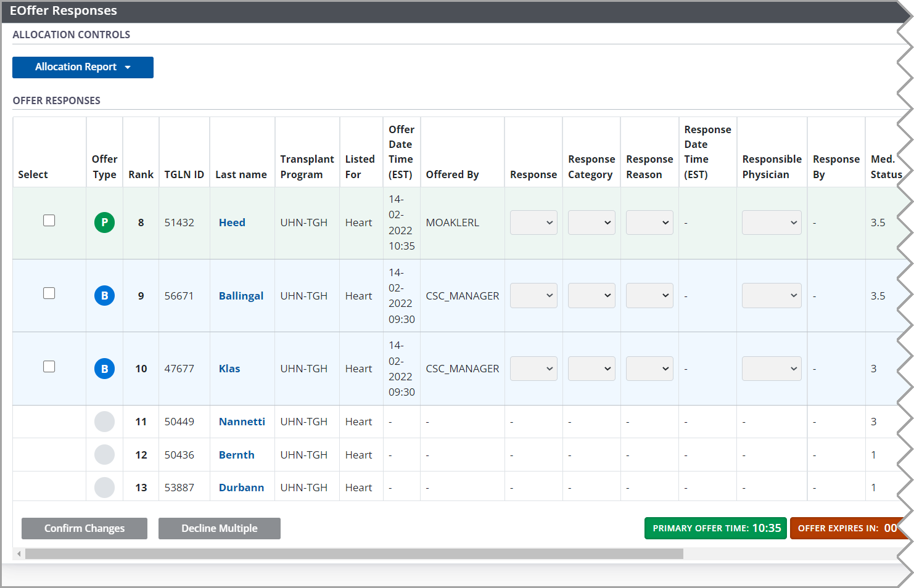The width and height of the screenshot is (914, 588).
Task: Open Response Reason dropdown for Heed
Action: [649, 223]
